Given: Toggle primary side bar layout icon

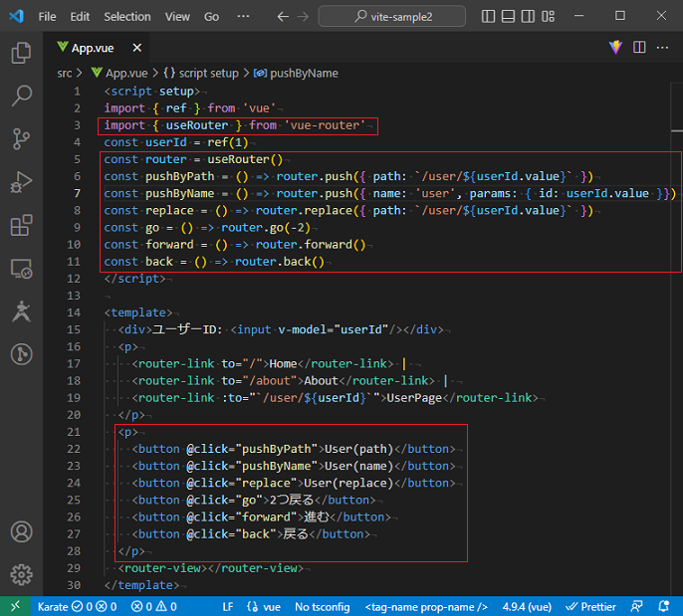Looking at the screenshot, I should (x=488, y=17).
